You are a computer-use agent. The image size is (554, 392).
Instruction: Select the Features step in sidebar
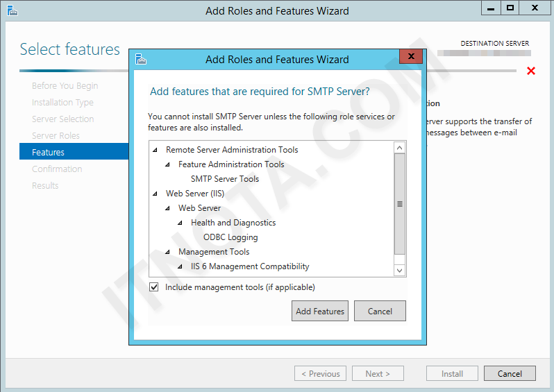pos(74,152)
